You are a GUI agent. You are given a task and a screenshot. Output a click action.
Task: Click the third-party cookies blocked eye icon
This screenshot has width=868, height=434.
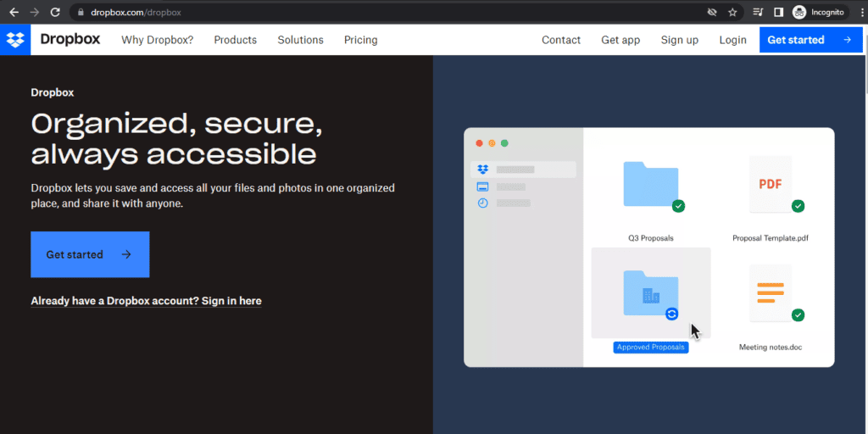pos(712,12)
